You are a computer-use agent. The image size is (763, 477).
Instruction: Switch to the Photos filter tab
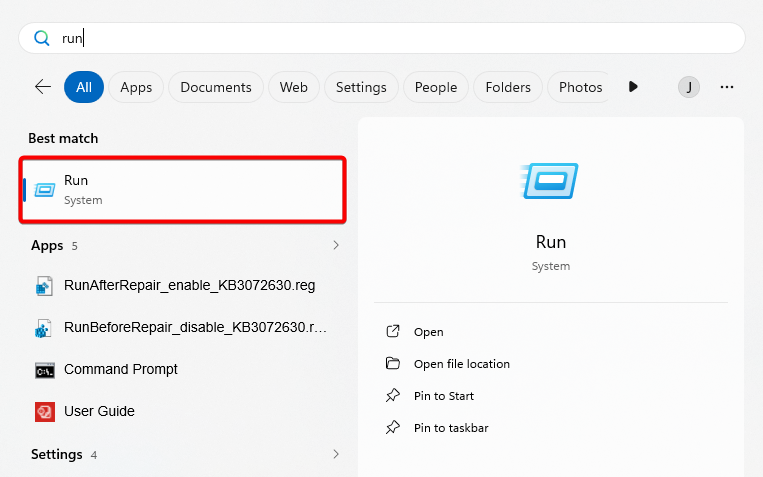click(x=578, y=87)
